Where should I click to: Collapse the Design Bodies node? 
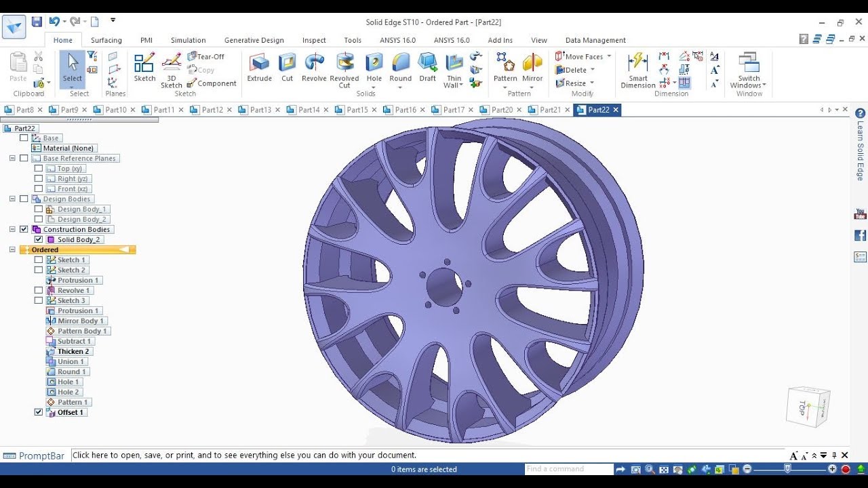tap(12, 199)
